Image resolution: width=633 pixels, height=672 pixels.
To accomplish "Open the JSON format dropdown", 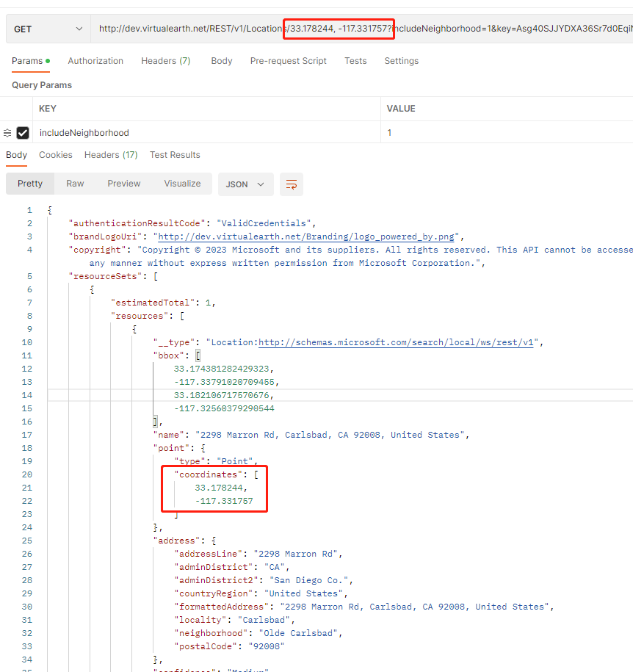I will pyautogui.click(x=245, y=184).
